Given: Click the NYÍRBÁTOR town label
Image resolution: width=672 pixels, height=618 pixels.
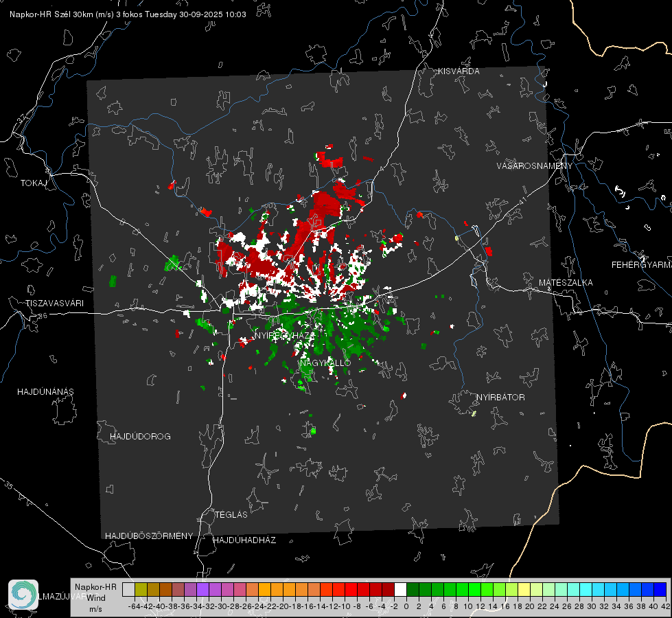Looking at the screenshot, I should tap(500, 398).
